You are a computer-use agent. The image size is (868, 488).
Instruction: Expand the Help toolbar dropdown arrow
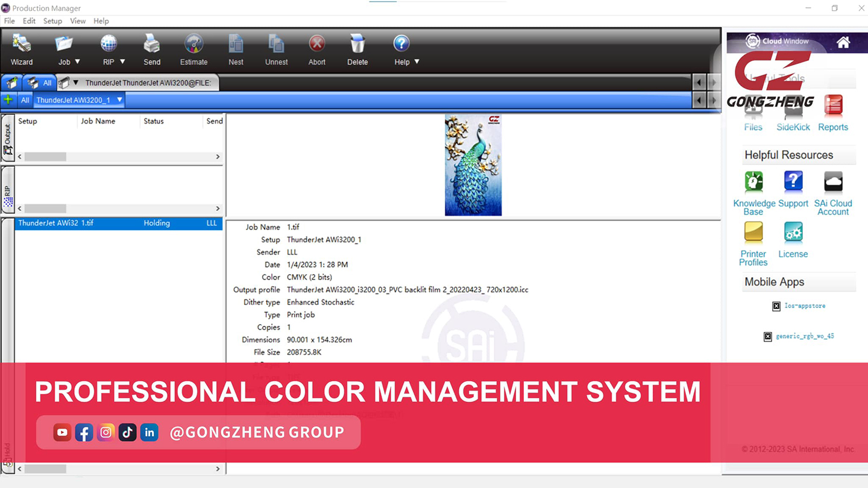[x=417, y=61]
